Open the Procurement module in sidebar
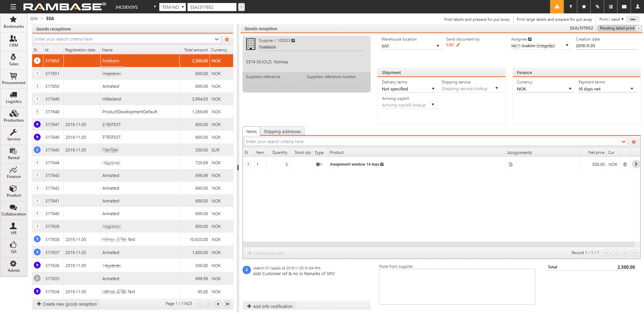Viewport: 644px width, 314px height. pyautogui.click(x=13, y=79)
